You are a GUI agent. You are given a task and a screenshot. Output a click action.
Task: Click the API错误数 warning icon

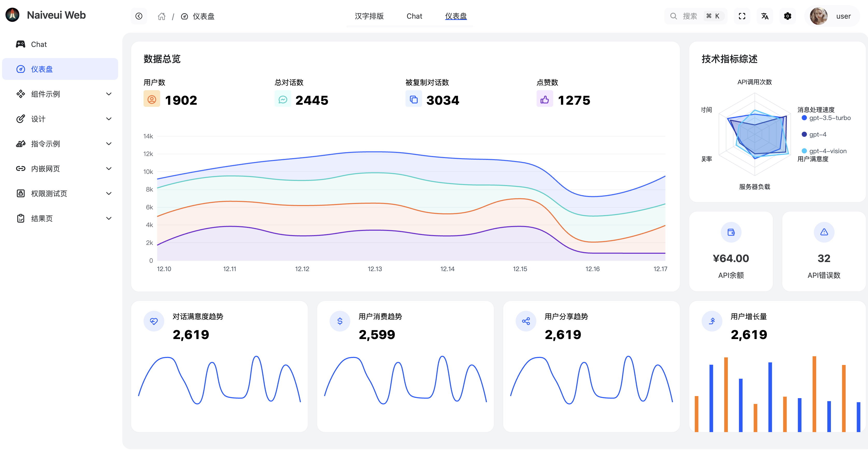(824, 232)
